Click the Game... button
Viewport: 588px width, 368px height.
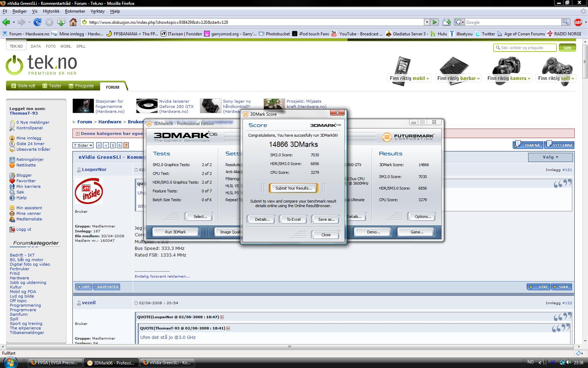pos(416,232)
